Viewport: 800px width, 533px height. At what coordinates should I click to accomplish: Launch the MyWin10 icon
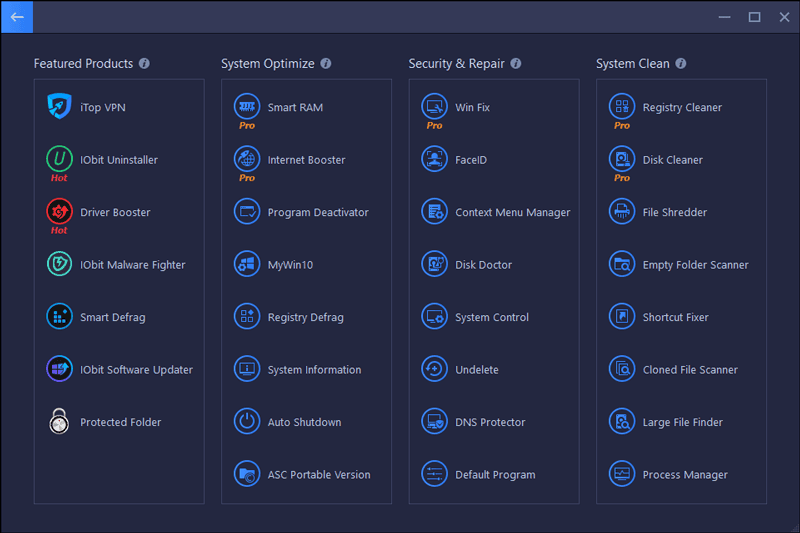[247, 264]
